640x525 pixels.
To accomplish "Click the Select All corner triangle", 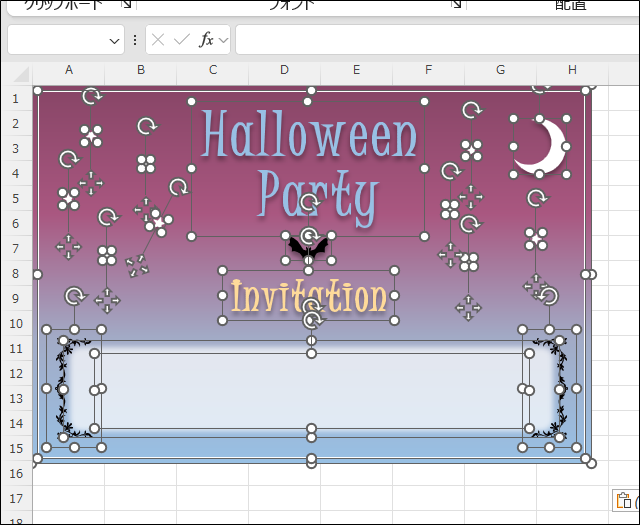I will (x=21, y=74).
